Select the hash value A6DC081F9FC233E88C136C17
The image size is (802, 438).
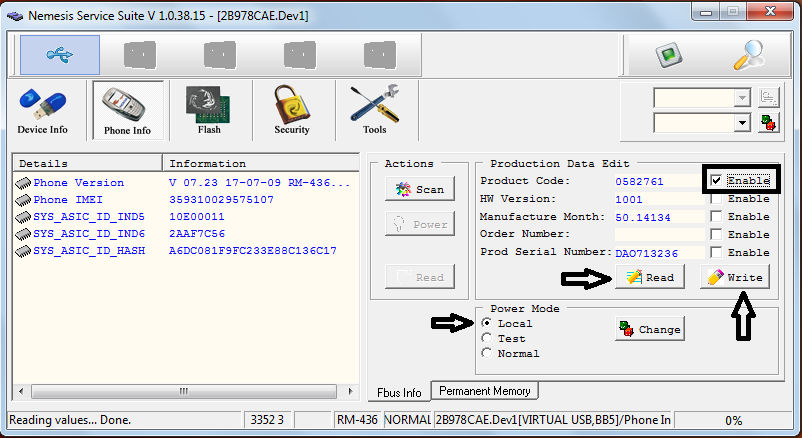pos(253,251)
